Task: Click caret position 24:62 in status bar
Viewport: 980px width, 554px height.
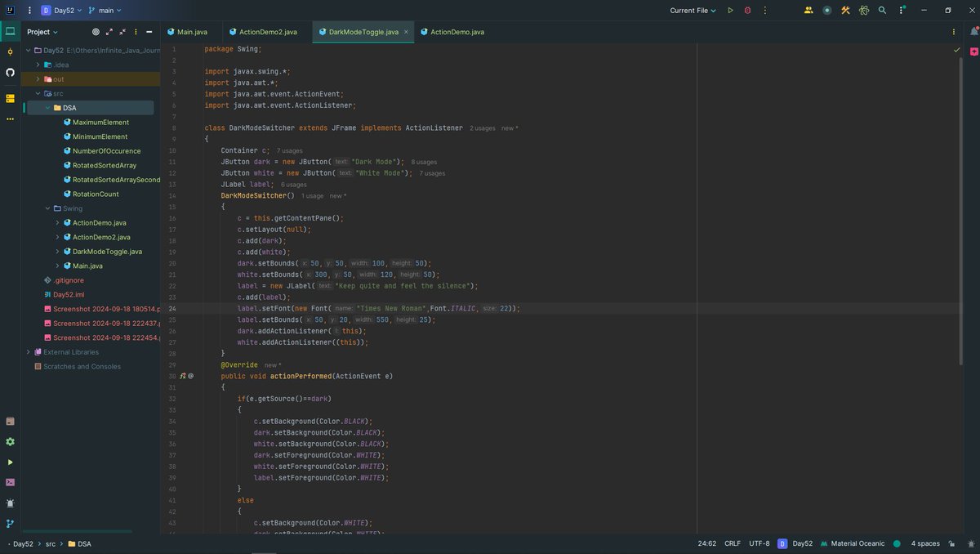Action: click(707, 543)
